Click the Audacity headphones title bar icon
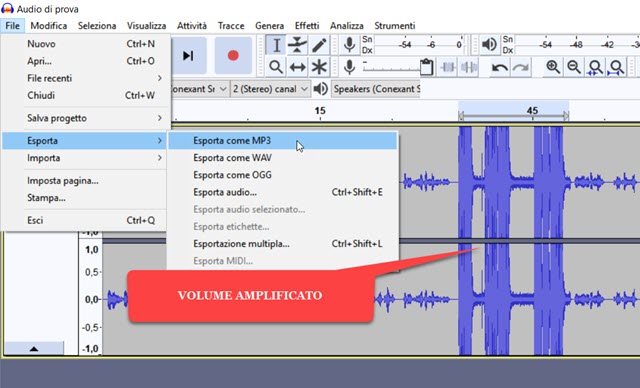640x388 pixels. [7, 9]
